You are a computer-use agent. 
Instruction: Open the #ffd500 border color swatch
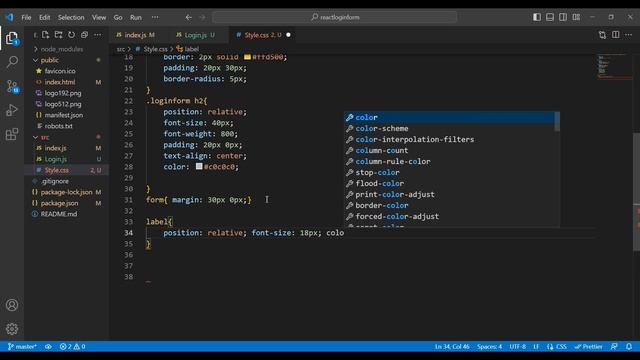(x=247, y=57)
